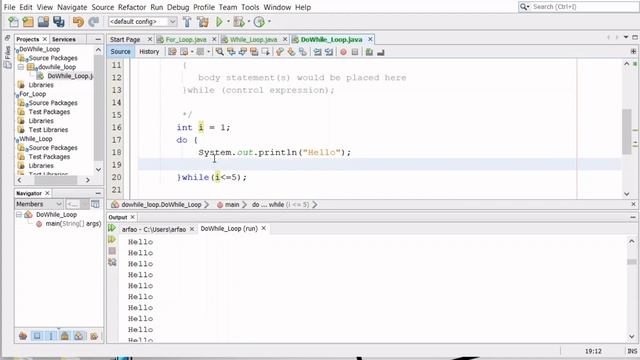Image resolution: width=640 pixels, height=360 pixels.
Task: Toggle Show Static Members filter in Navigator bottom bar
Action: coord(51,336)
